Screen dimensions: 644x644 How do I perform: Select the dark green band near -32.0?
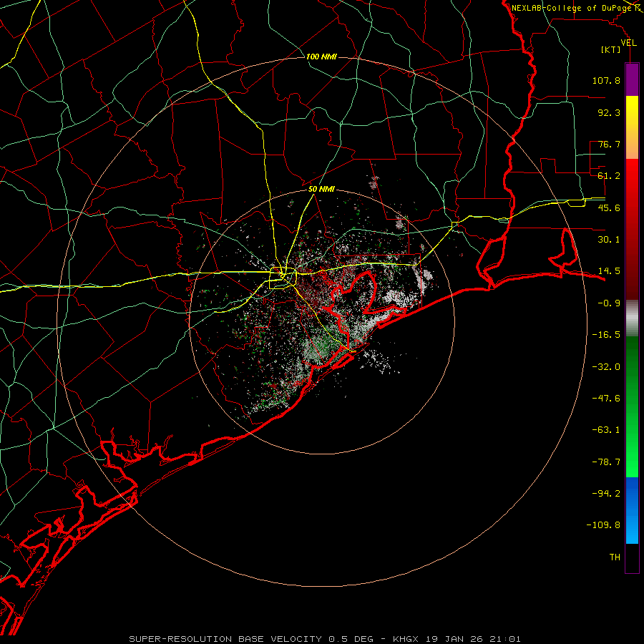point(632,366)
